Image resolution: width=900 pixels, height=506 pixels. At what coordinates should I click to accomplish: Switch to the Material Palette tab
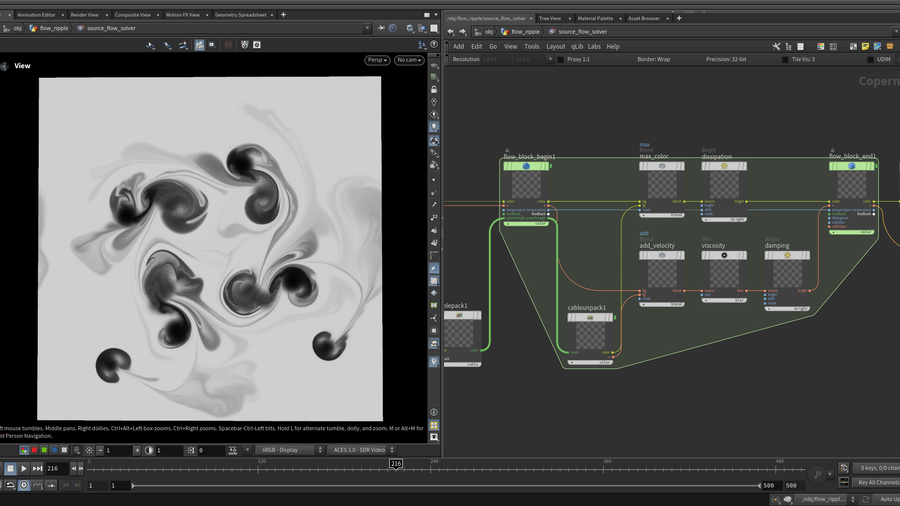(595, 17)
